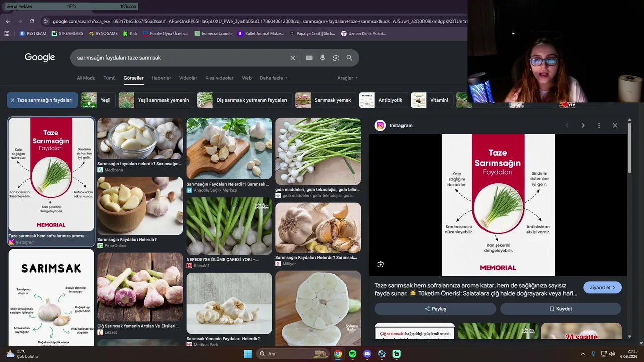Click the address bar URL field
This screenshot has width=644, height=362.
[260, 21]
